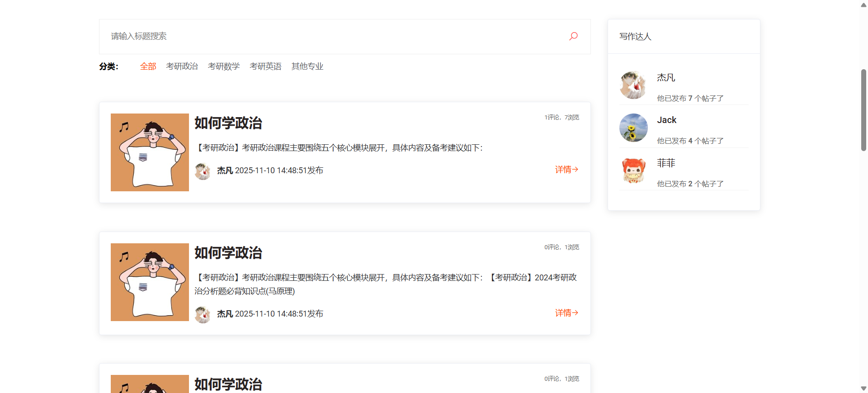Click the 写作达人 panel heading
The height and width of the screenshot is (393, 868).
(x=635, y=37)
